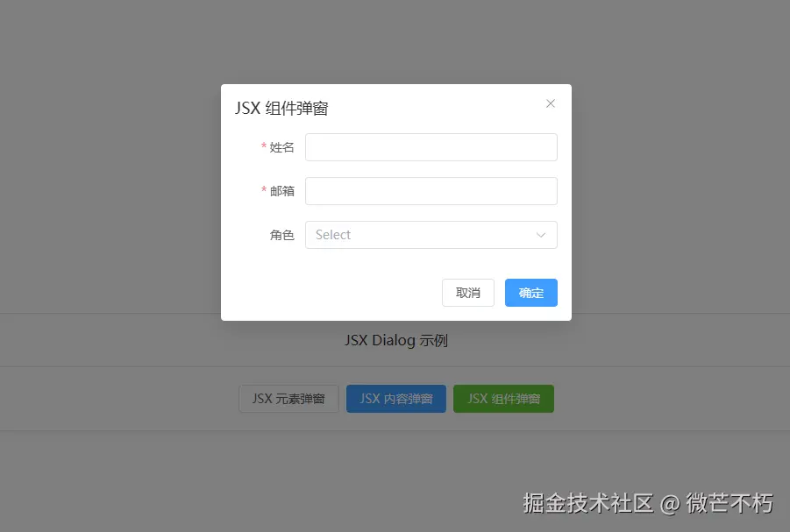Click the 角色 field label
This screenshot has height=532, width=790.
tap(281, 235)
